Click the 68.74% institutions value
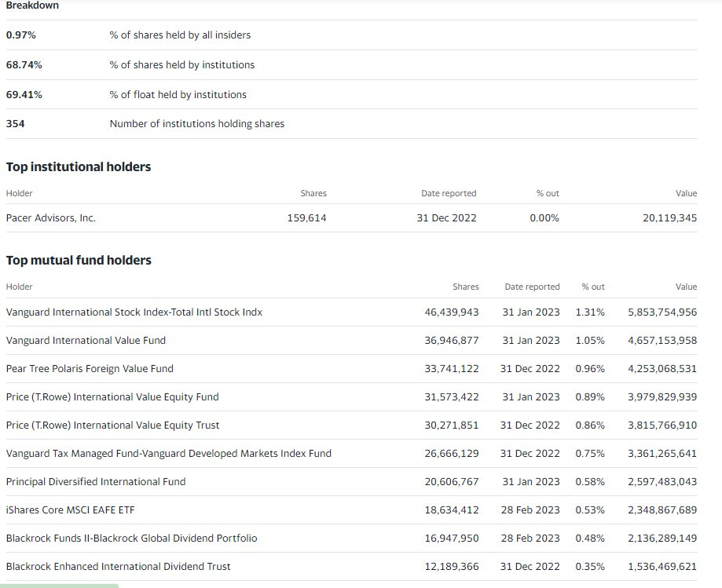The width and height of the screenshot is (722, 588). click(x=24, y=65)
